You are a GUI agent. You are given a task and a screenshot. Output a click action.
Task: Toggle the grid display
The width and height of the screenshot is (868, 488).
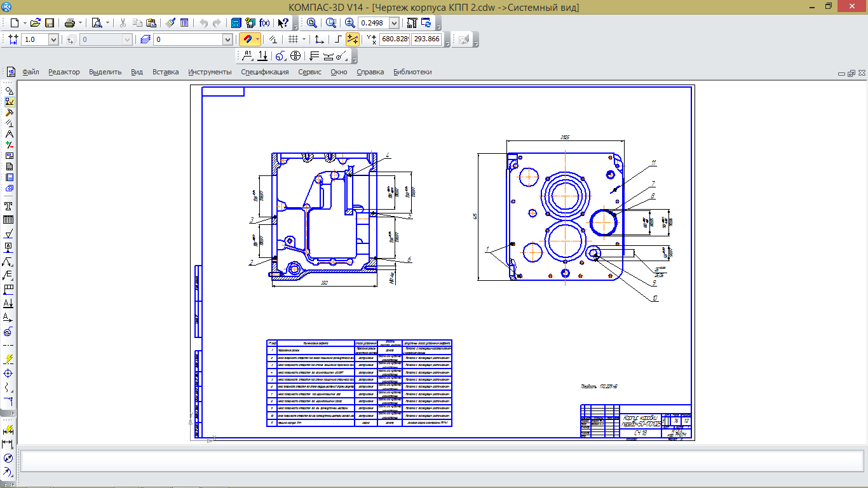[294, 39]
